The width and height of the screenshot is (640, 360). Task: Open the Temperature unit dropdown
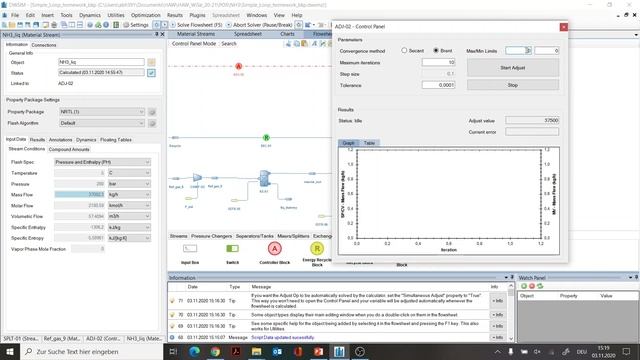coord(129,173)
